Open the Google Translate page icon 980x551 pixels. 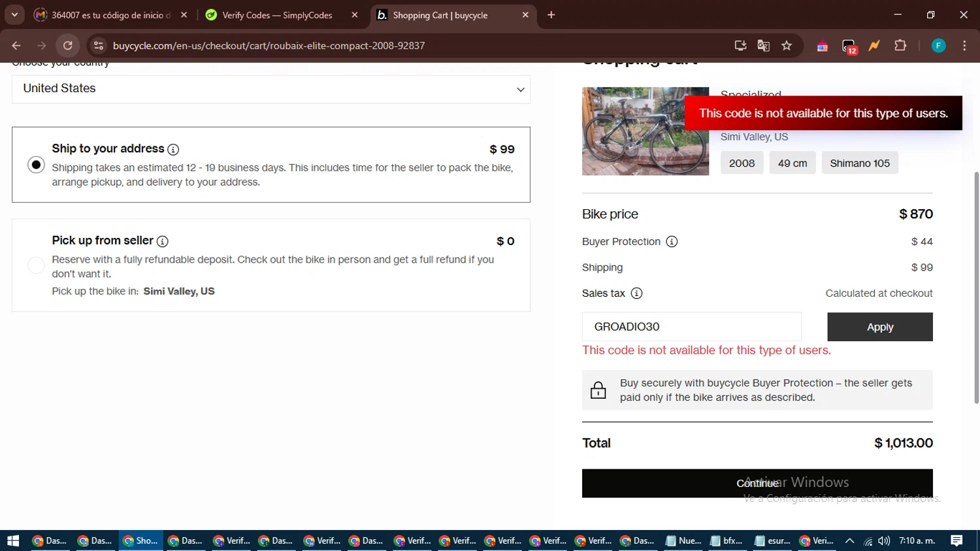pos(763,45)
